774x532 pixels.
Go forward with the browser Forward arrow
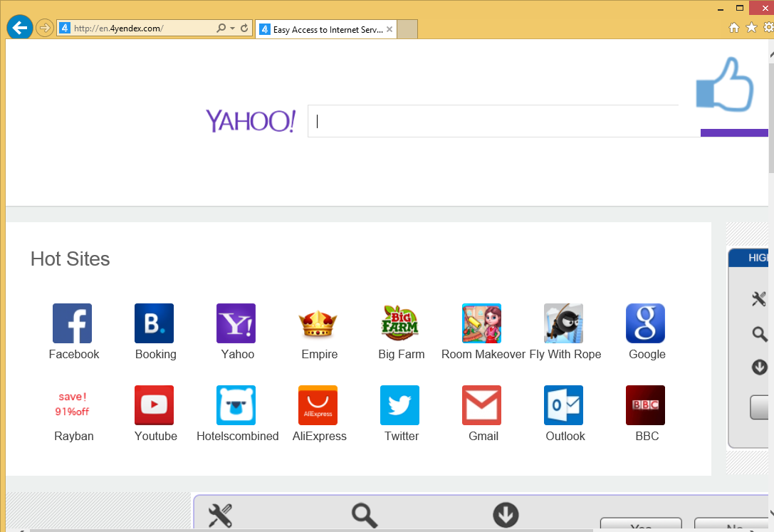[x=44, y=28]
